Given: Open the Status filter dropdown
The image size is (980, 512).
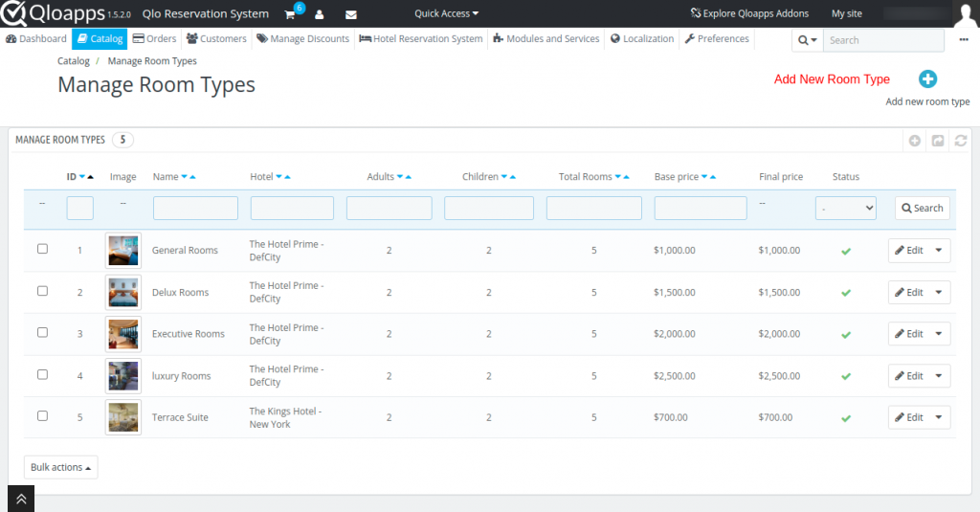Looking at the screenshot, I should [x=845, y=208].
